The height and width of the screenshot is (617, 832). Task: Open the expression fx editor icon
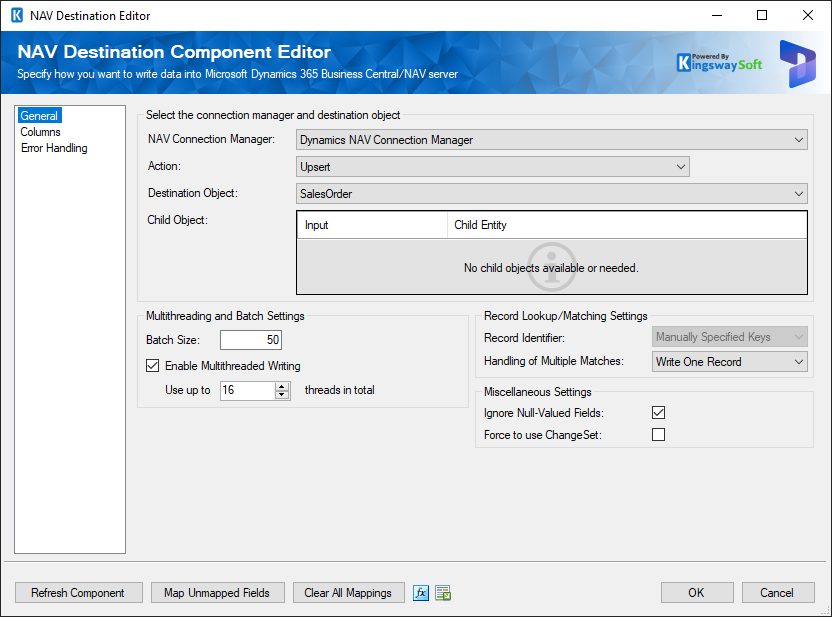[421, 593]
